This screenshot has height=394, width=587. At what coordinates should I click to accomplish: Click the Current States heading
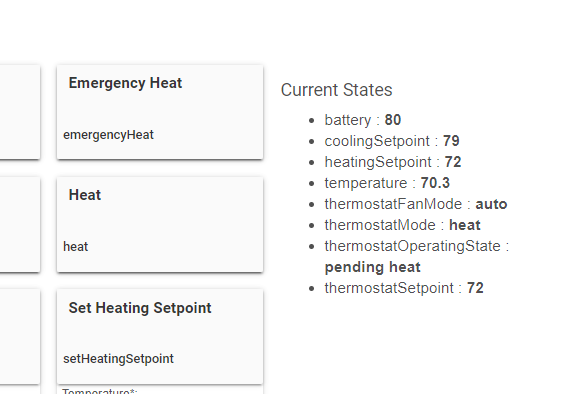pos(336,90)
